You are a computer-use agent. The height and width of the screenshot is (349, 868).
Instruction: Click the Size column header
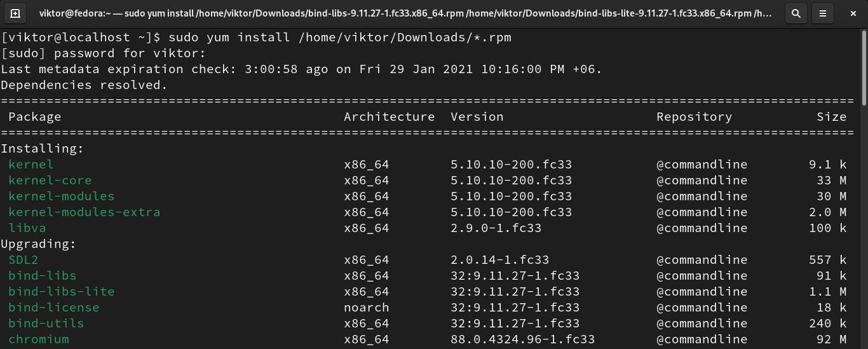pos(831,116)
